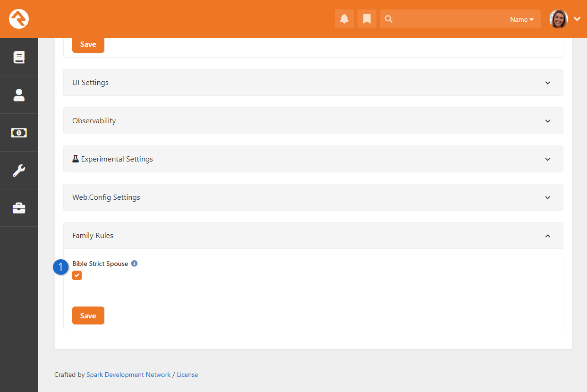The width and height of the screenshot is (587, 392).
Task: Expand the Observability panel chevron
Action: click(548, 121)
